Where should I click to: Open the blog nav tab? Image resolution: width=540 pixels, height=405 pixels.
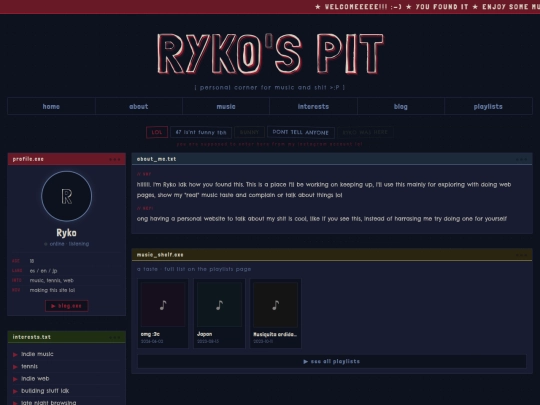(401, 106)
